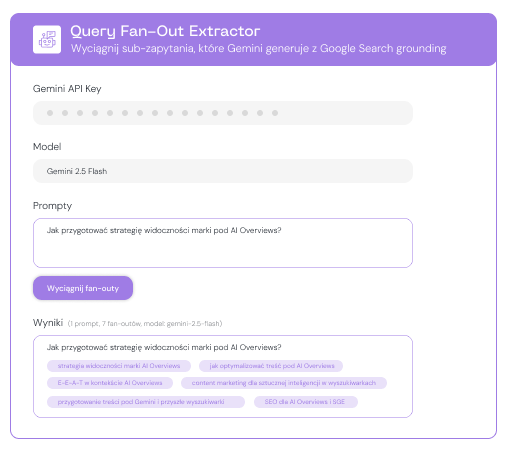Click the Query Fan-Out Extractor title

[x=165, y=31]
